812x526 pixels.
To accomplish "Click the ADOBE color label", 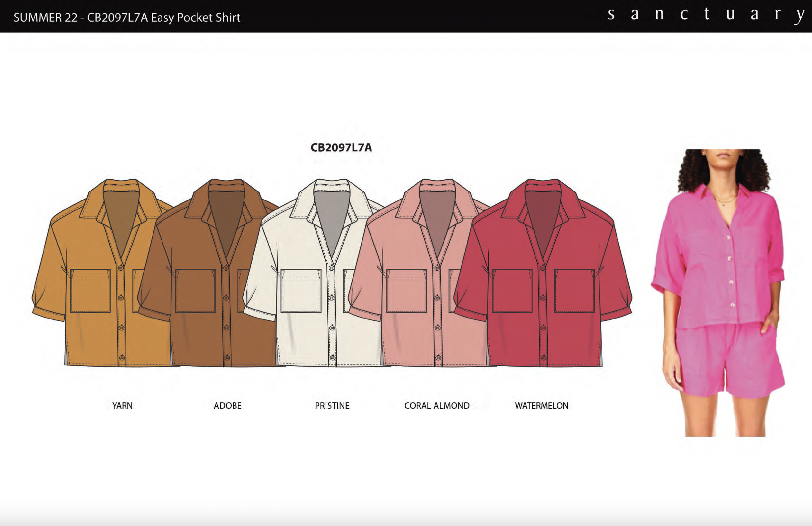I will (x=227, y=405).
